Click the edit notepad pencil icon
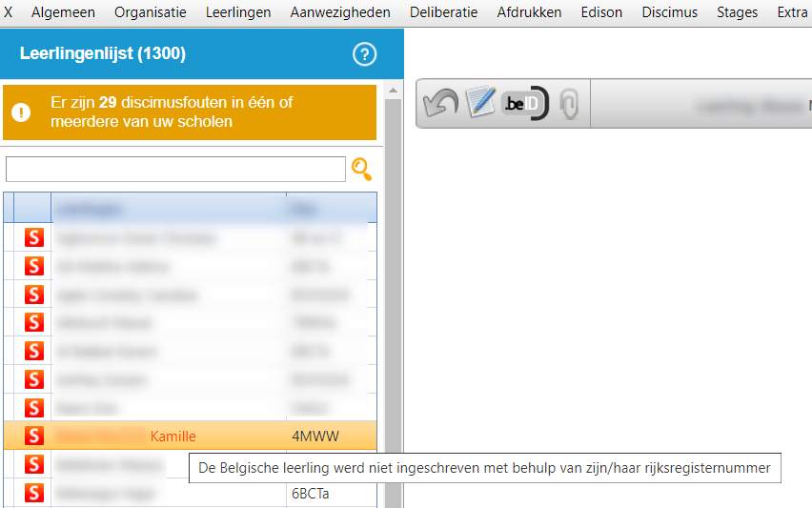The height and width of the screenshot is (508, 812). coord(481,103)
